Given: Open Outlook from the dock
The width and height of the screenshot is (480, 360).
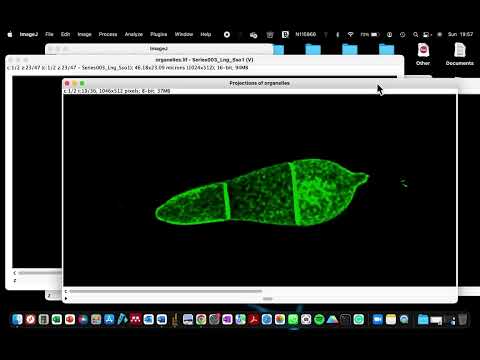Looking at the screenshot, I should pos(149,319).
